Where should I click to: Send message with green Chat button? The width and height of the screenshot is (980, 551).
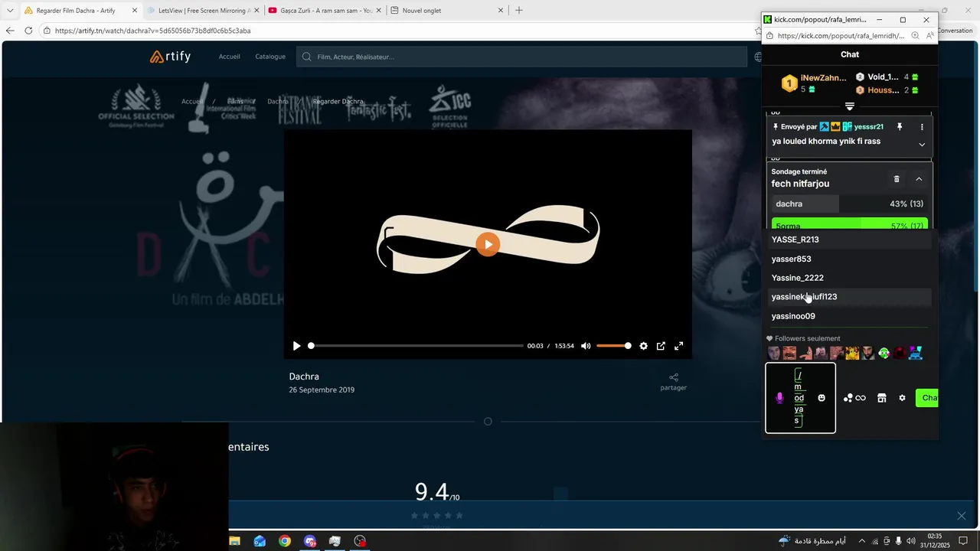927,398
